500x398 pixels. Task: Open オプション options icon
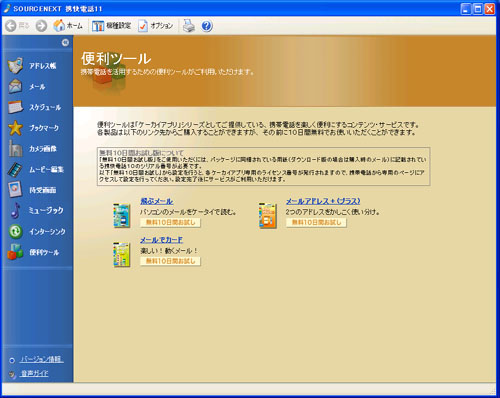click(x=143, y=26)
